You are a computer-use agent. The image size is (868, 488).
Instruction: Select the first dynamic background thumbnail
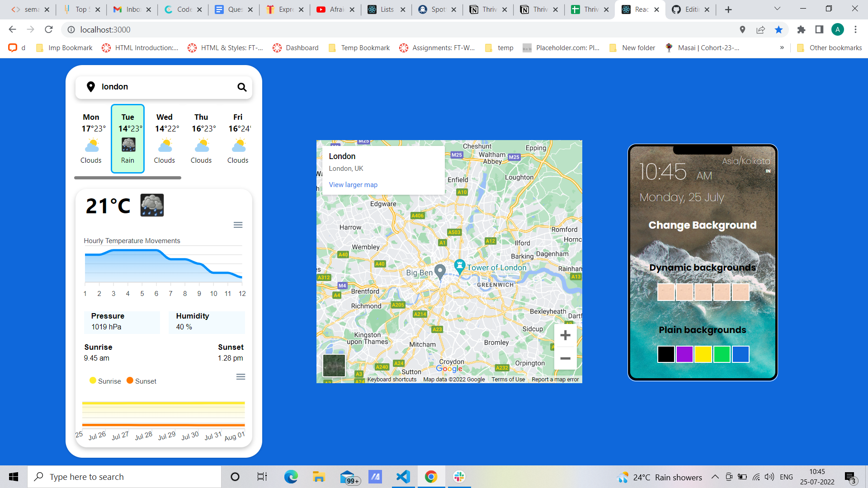pyautogui.click(x=666, y=292)
